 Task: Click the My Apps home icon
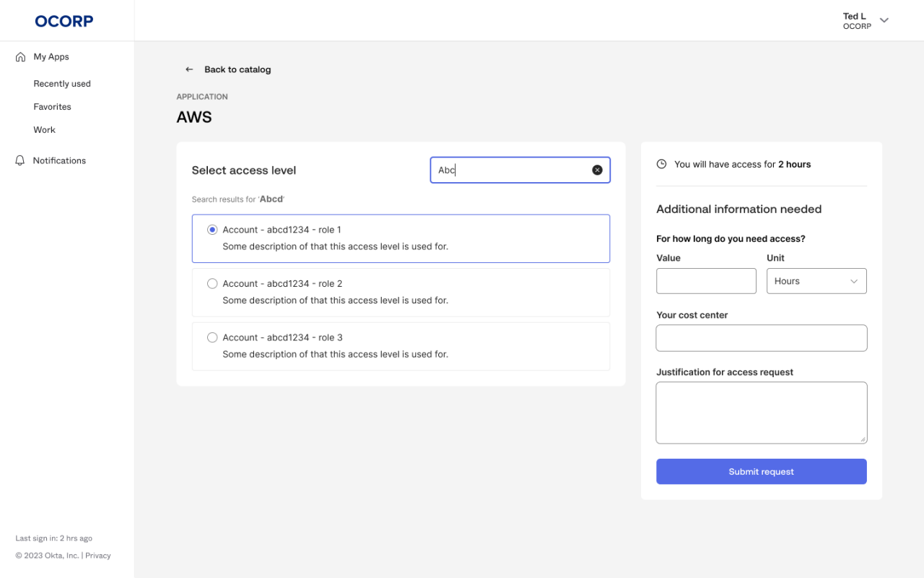[x=19, y=56]
